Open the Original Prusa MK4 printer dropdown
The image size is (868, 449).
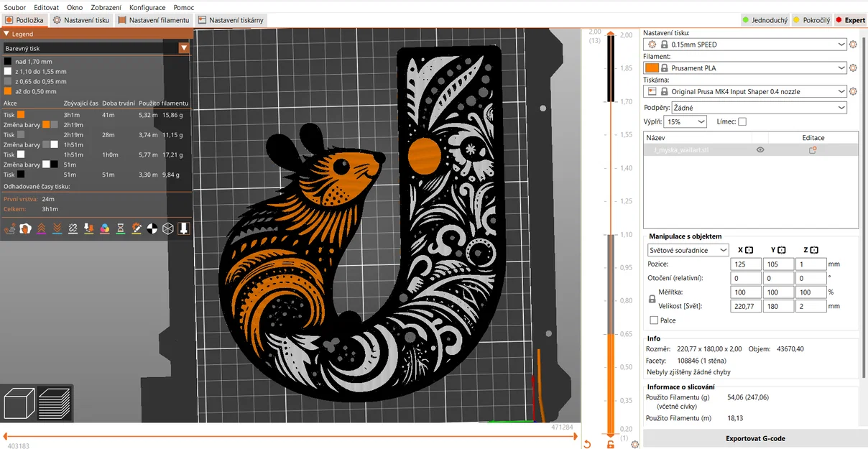tap(745, 92)
